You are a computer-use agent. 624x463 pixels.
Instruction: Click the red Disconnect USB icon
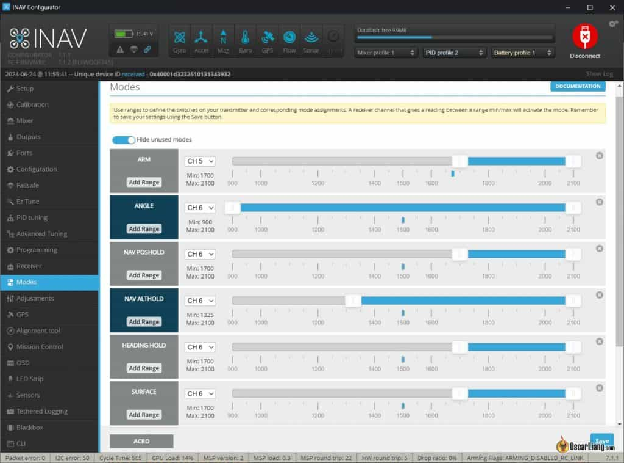585,37
